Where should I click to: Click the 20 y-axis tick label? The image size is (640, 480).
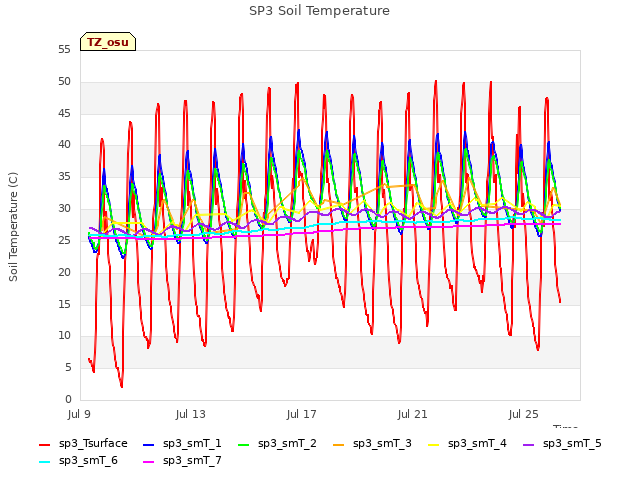[x=64, y=272]
